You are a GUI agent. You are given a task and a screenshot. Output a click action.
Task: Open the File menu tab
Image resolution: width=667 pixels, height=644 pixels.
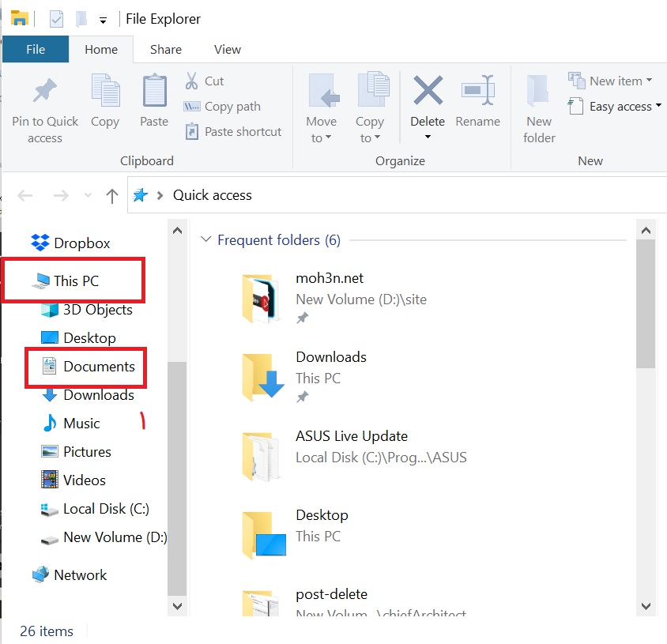pyautogui.click(x=36, y=49)
